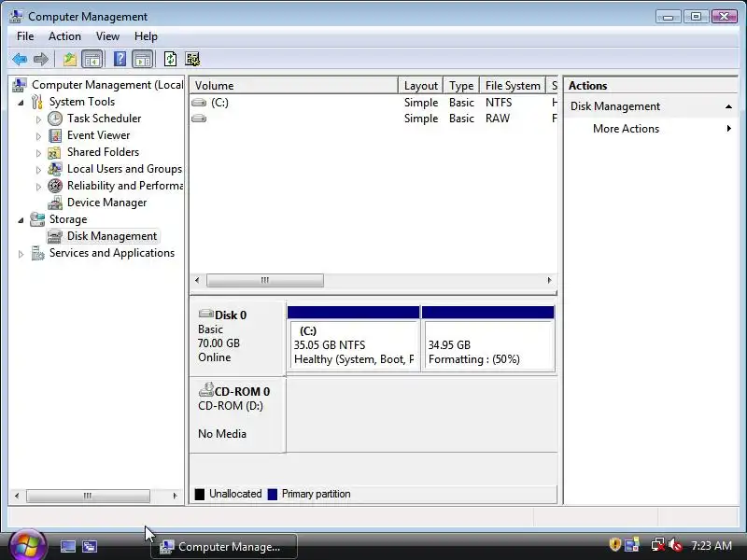747x560 pixels.
Task: Click the Device Manager icon
Action: point(55,203)
